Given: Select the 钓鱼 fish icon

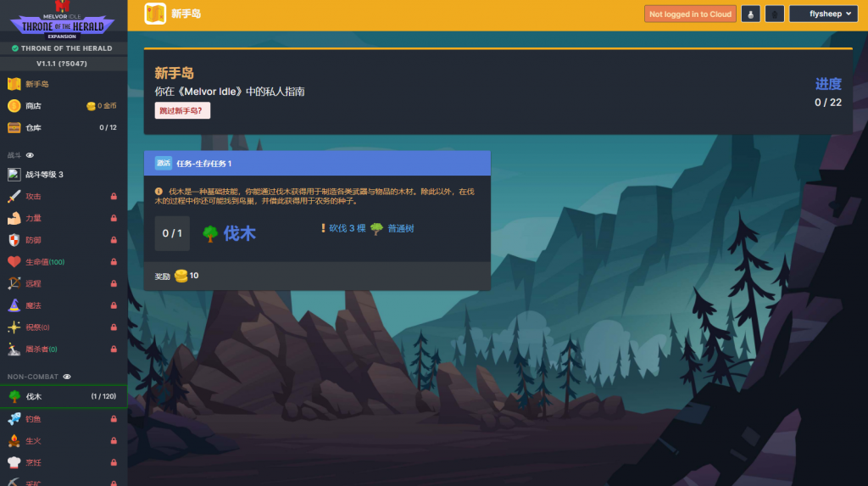Looking at the screenshot, I should click(14, 419).
